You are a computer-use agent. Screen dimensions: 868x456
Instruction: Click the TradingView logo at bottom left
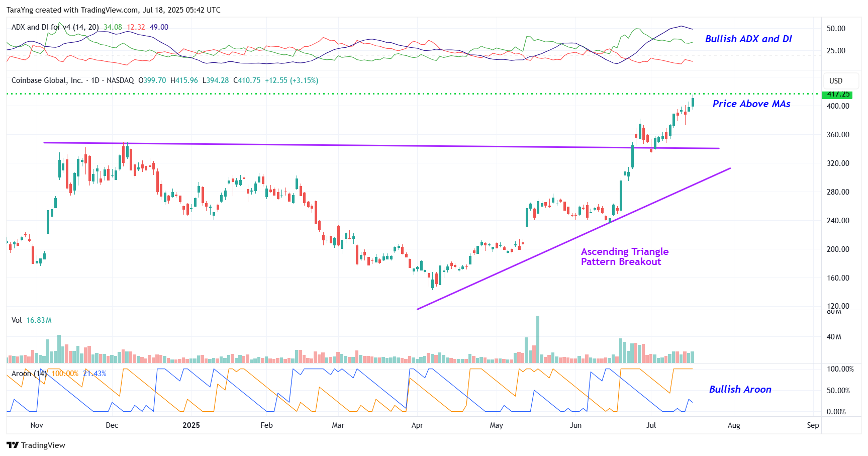tap(36, 445)
